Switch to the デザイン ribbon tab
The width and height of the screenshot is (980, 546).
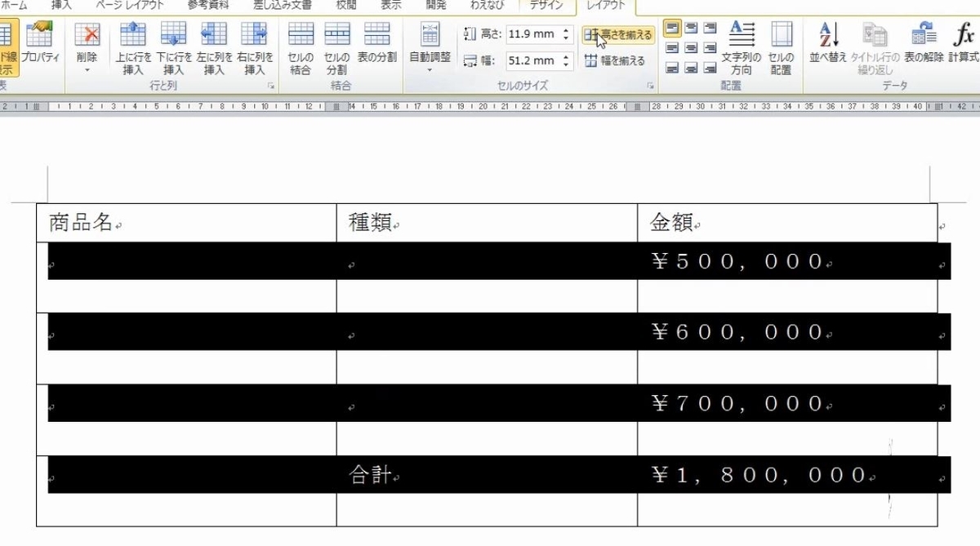click(546, 5)
